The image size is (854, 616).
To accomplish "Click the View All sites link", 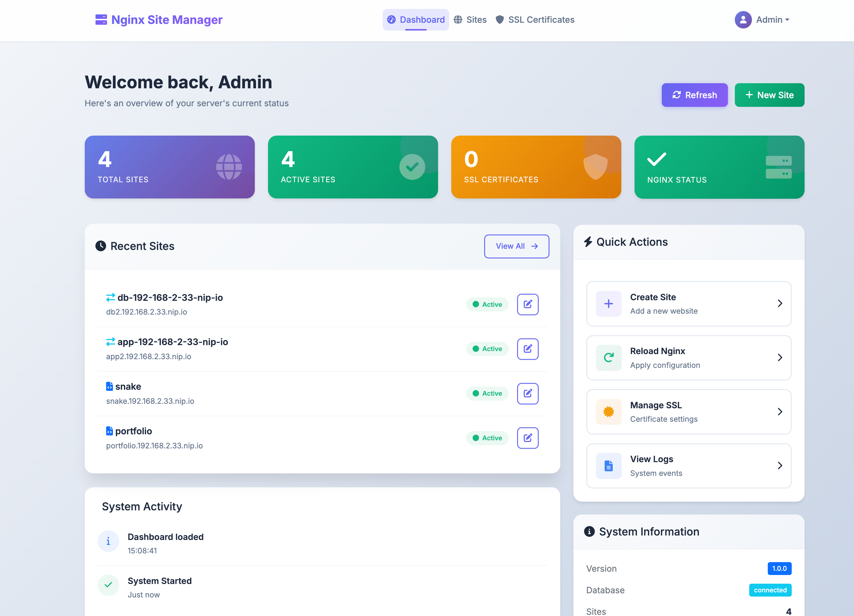I will [x=516, y=246].
